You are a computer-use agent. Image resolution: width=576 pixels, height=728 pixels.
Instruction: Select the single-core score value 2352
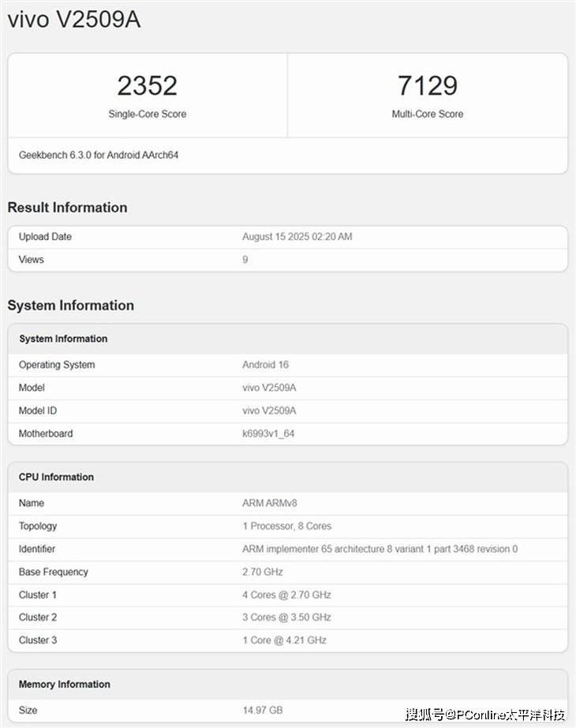147,85
